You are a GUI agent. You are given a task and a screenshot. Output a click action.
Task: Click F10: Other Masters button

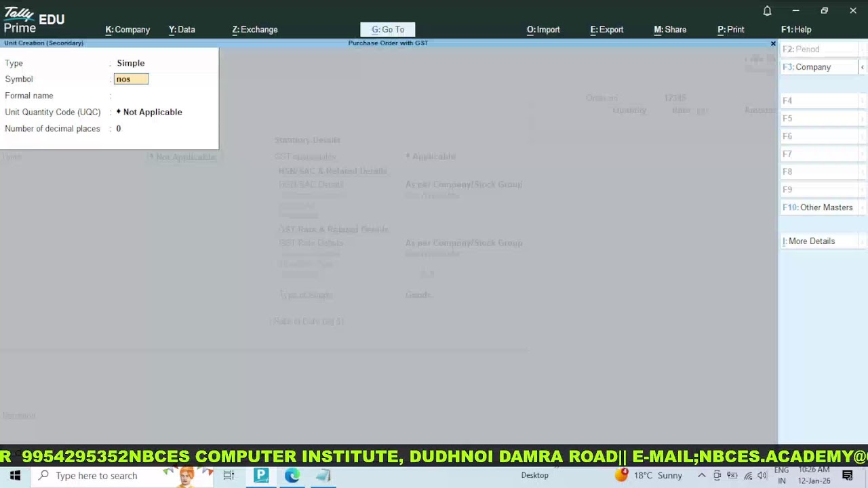pyautogui.click(x=820, y=207)
